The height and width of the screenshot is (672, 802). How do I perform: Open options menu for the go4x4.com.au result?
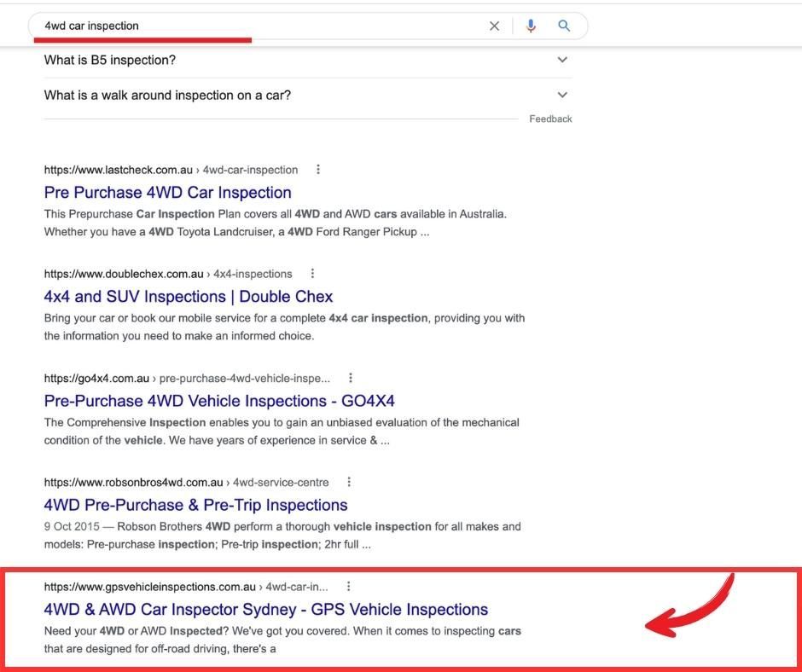[x=351, y=378]
